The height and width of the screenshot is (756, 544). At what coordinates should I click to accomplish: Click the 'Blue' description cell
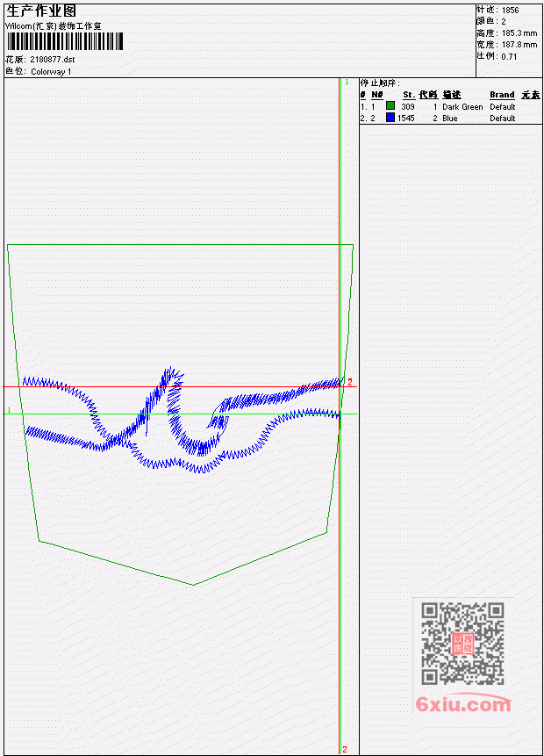tap(450, 119)
